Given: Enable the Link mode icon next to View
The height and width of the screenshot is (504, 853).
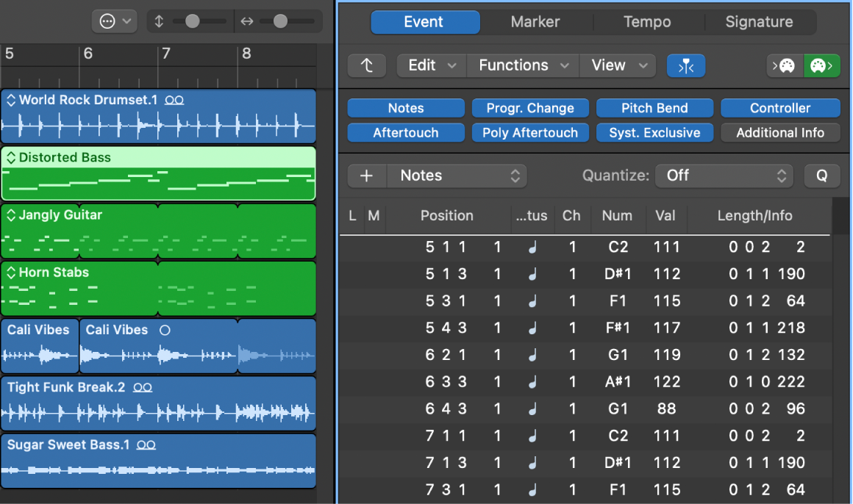Looking at the screenshot, I should [685, 65].
